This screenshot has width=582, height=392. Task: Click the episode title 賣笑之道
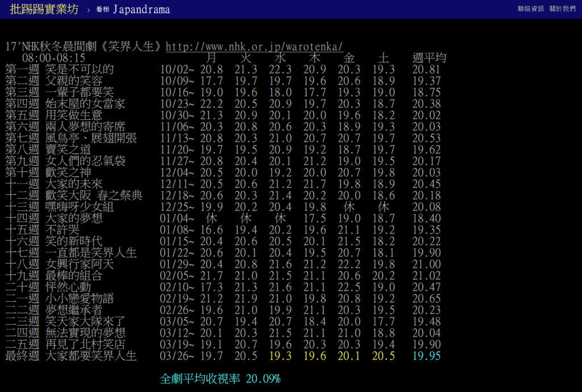point(68,150)
